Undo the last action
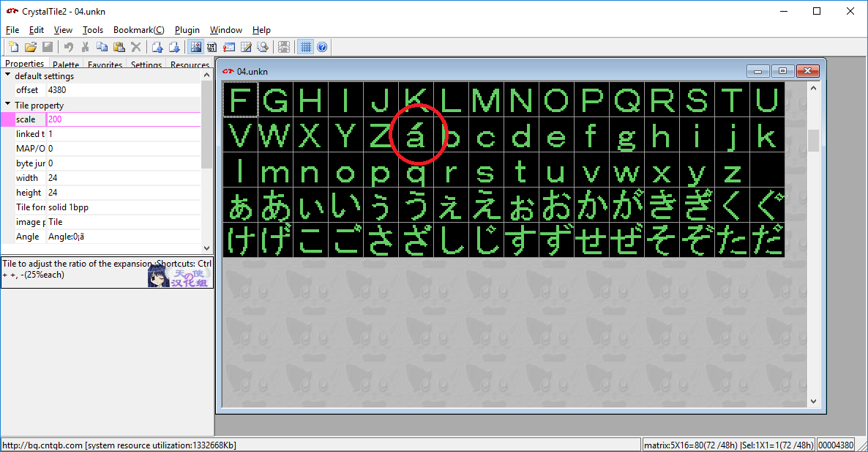 68,47
